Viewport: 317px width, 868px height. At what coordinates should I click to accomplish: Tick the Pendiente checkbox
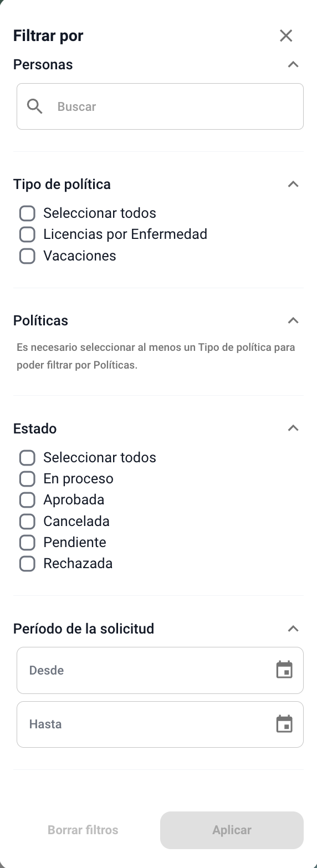[27, 543]
